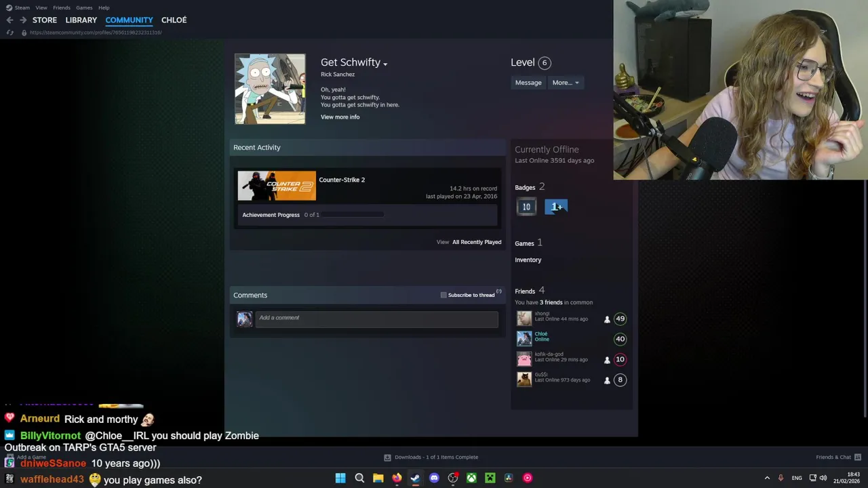This screenshot has height=488, width=868.
Task: Show hidden system tray icons
Action: click(767, 478)
